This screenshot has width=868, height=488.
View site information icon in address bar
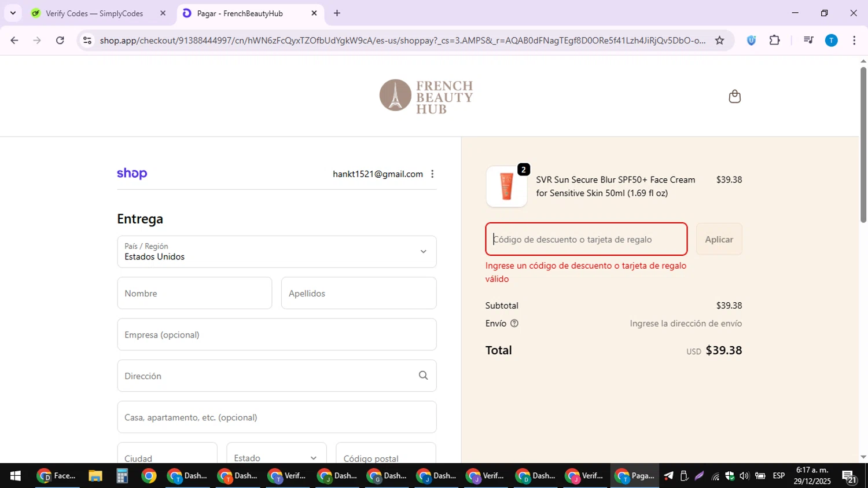click(x=87, y=41)
